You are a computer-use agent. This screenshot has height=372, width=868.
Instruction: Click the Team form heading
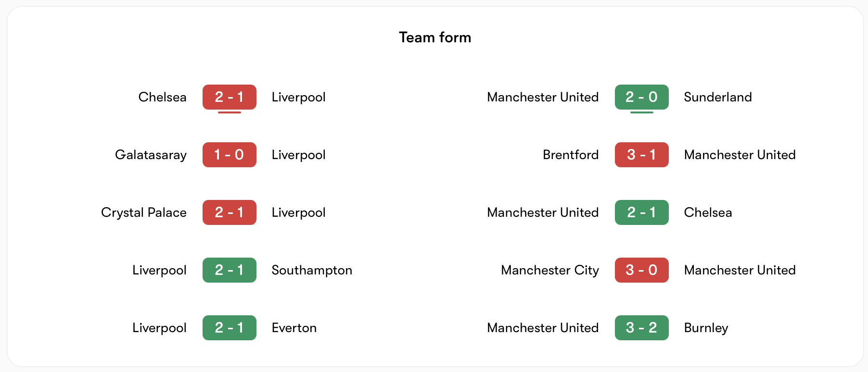pyautogui.click(x=435, y=37)
